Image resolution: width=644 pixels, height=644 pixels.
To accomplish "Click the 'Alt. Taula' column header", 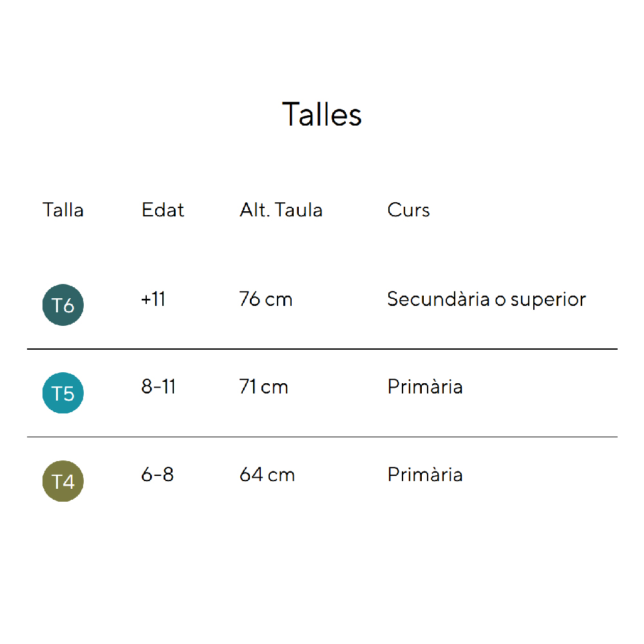I will [x=281, y=210].
